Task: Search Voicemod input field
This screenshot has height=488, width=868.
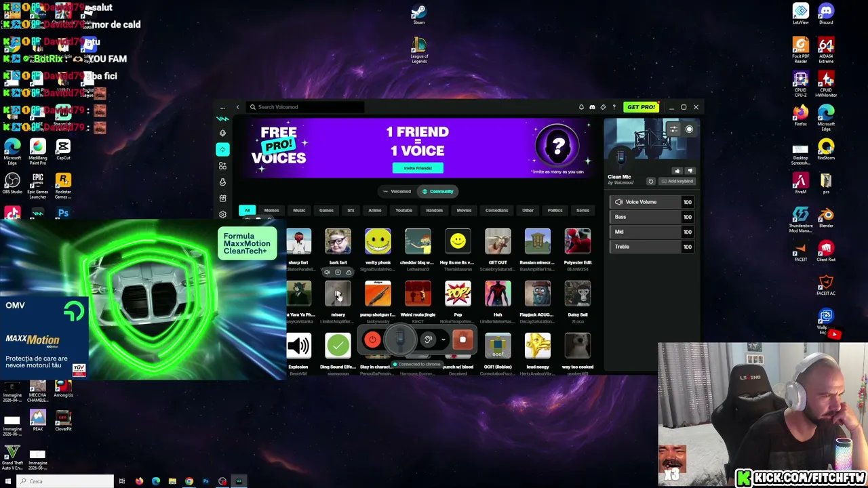Action: click(305, 107)
